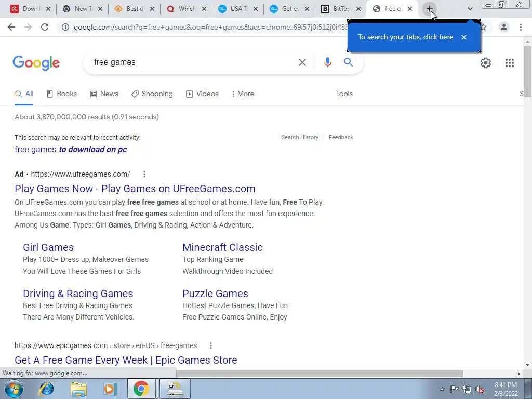The width and height of the screenshot is (532, 399).
Task: Switch to Videos results tab
Action: 202,94
